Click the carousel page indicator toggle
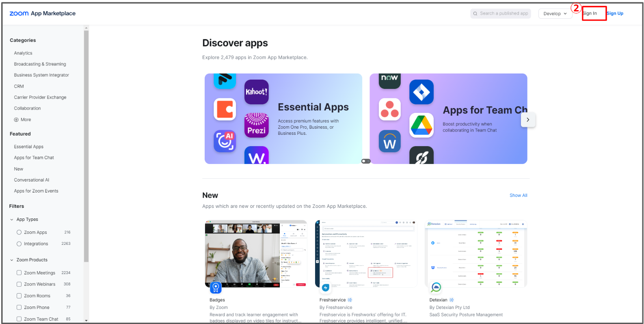 366,161
